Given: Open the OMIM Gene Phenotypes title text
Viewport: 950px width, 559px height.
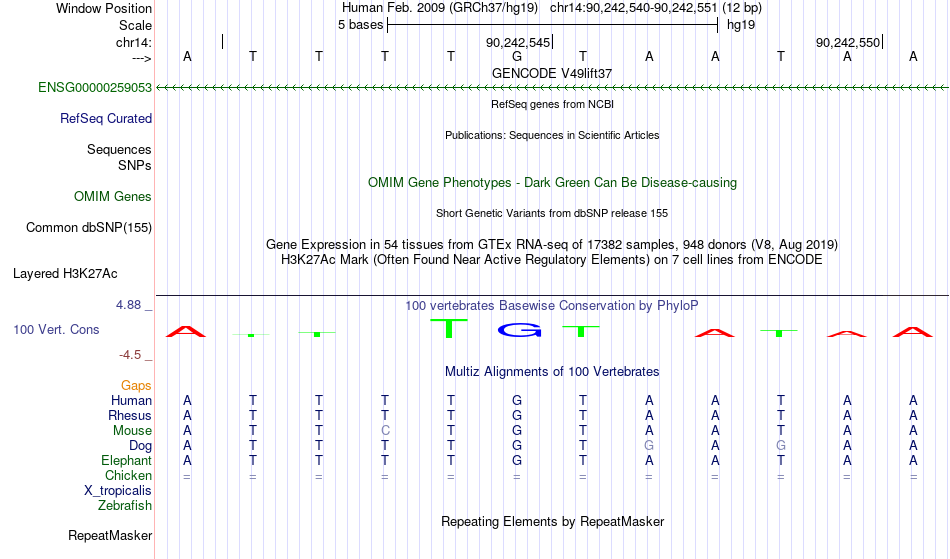Looking at the screenshot, I should point(552,182).
